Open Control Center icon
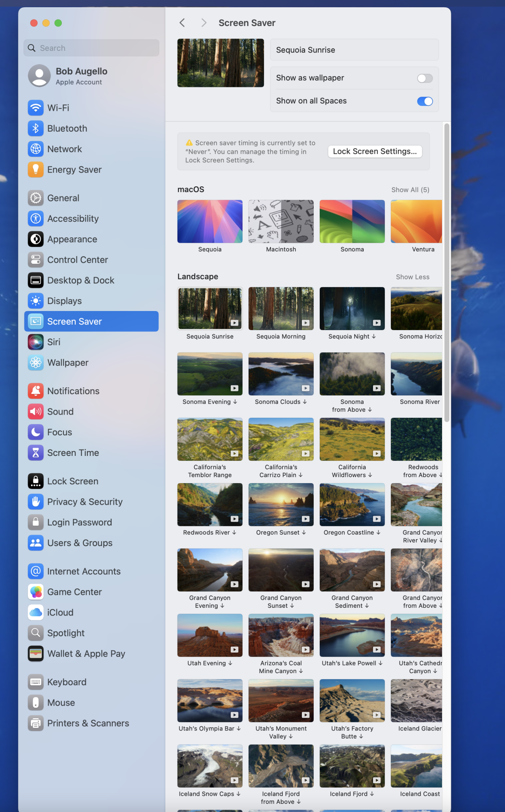505x812 pixels. click(36, 260)
